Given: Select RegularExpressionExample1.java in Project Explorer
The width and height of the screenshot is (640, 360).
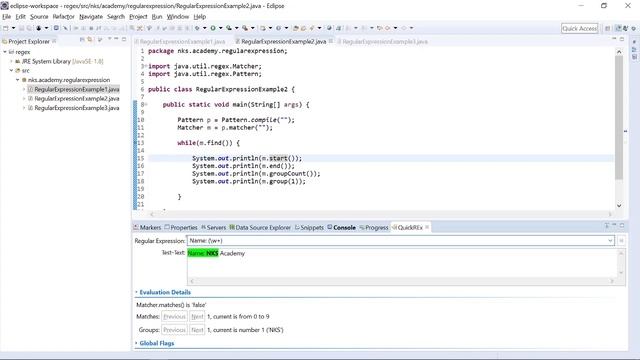Looking at the screenshot, I should click(77, 89).
